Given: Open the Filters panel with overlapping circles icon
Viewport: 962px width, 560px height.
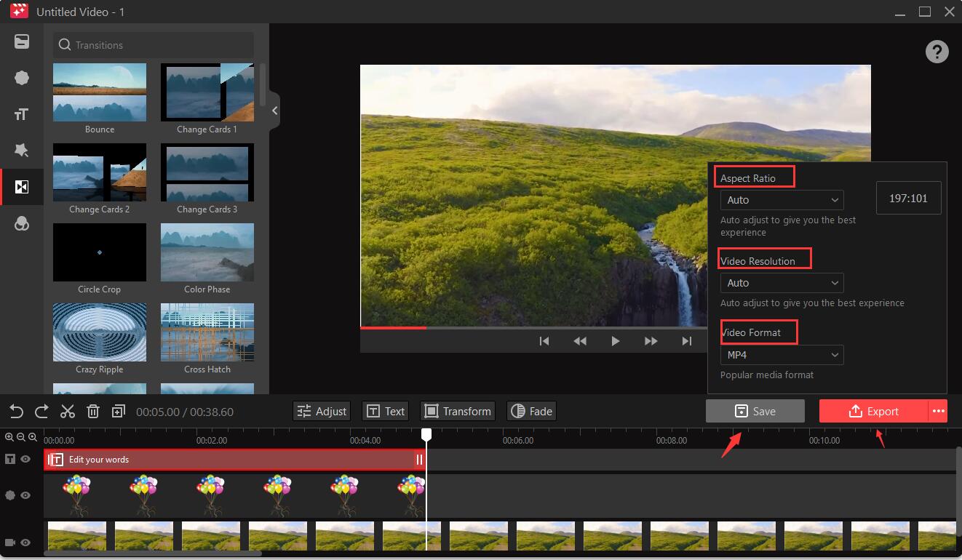Looking at the screenshot, I should 22,223.
